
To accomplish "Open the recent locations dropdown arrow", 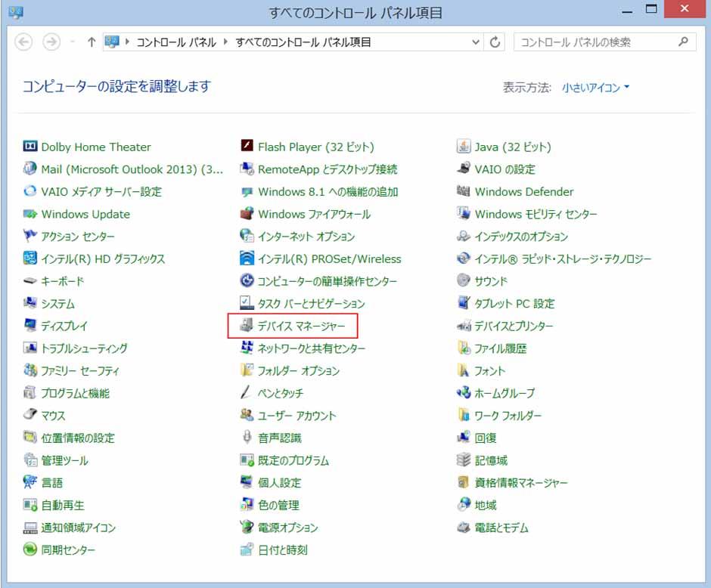I will [x=72, y=42].
